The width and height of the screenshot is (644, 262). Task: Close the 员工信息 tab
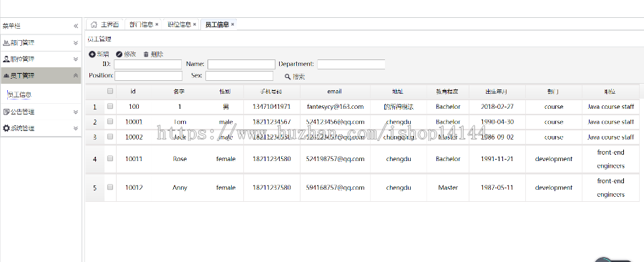coord(233,24)
